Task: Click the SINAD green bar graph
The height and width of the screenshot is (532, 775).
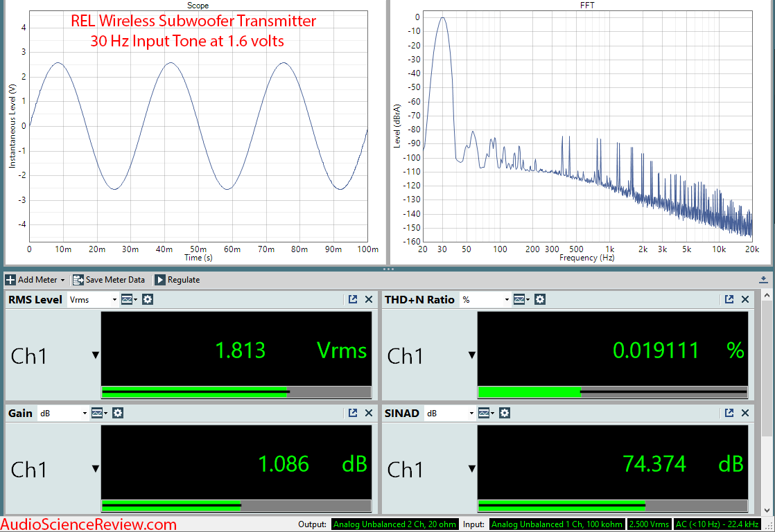Action: point(613,506)
